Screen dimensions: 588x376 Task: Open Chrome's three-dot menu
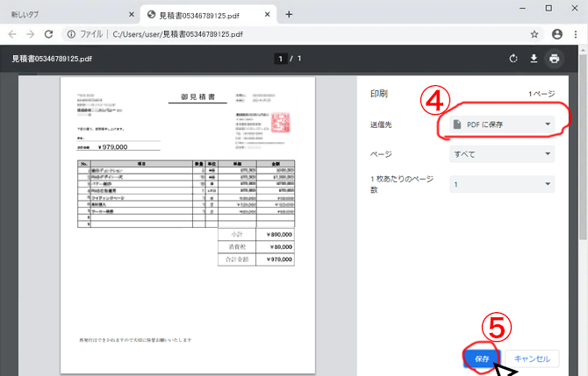tap(576, 34)
